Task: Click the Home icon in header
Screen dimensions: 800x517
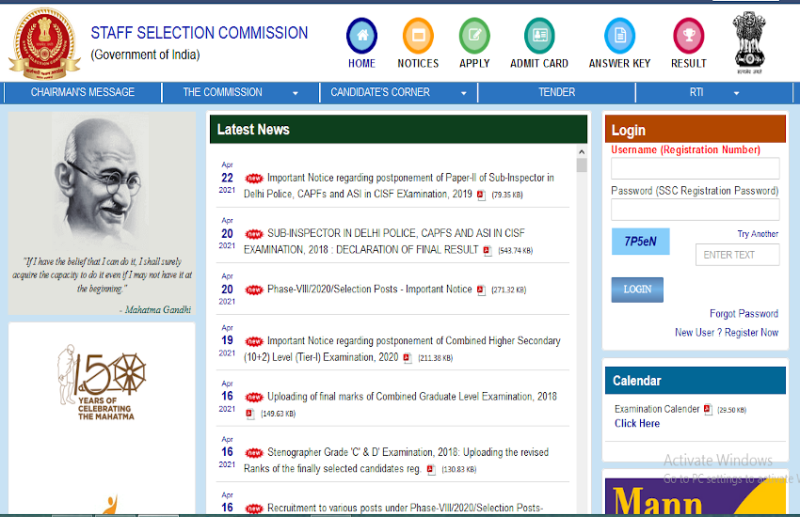Action: (361, 36)
